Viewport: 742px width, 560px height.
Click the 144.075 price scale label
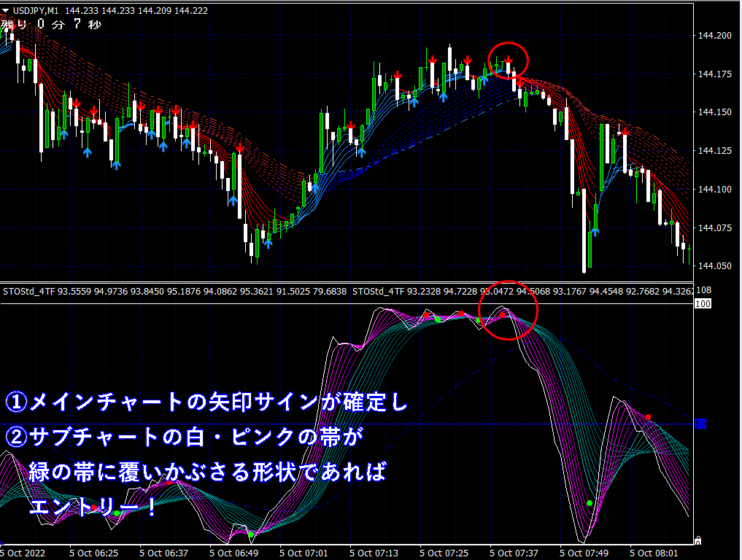(714, 227)
